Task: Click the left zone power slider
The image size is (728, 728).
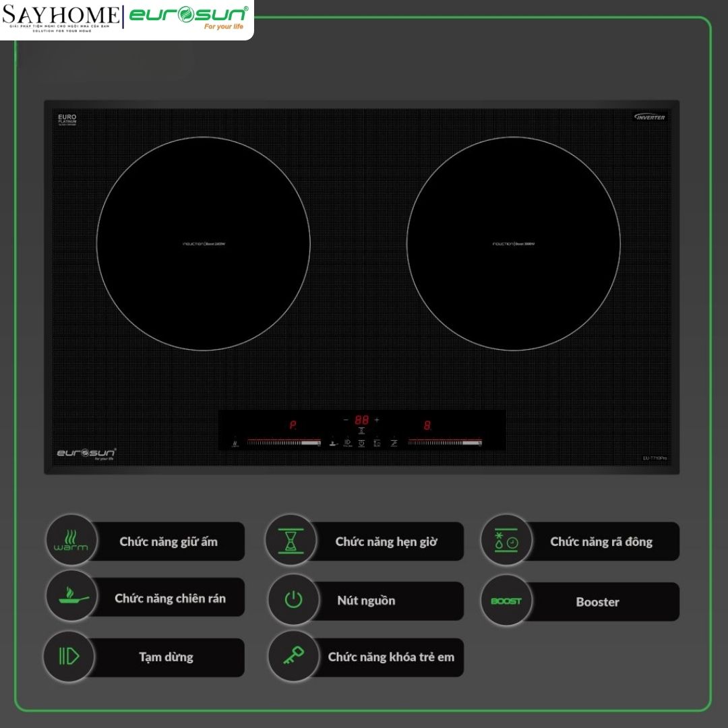Action: pos(284,442)
